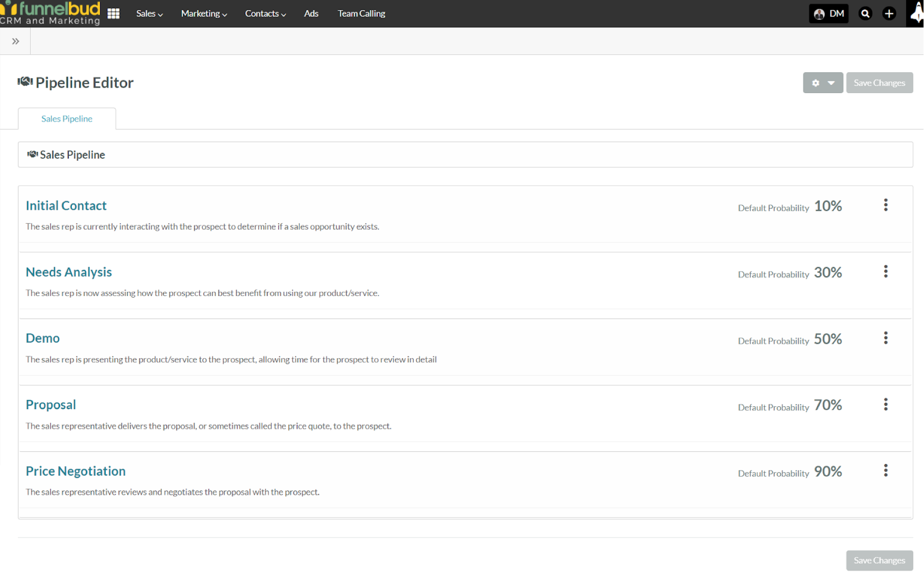
Task: Open the three-dot menu for Proposal
Action: pyautogui.click(x=886, y=404)
